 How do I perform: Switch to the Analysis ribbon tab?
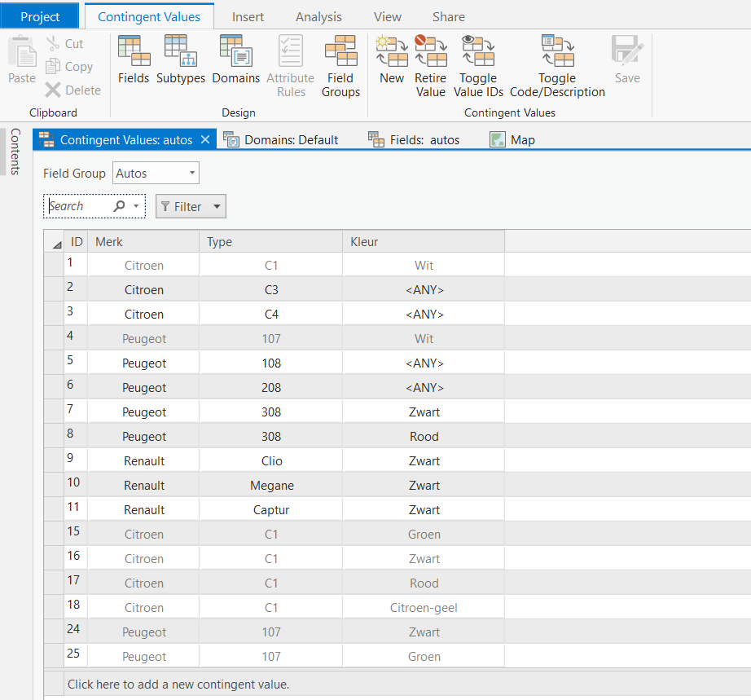(318, 17)
